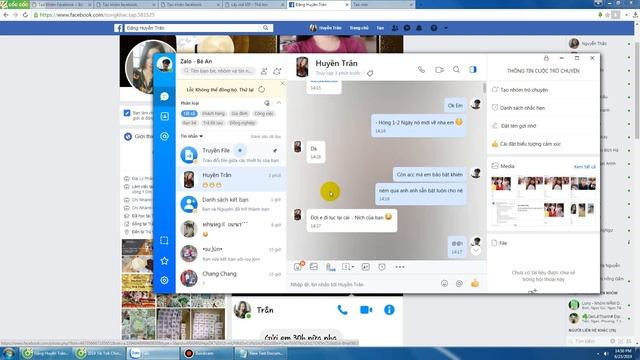Click the Zalo user avatar at sidebar top
The width and height of the screenshot is (640, 360).
164,64
